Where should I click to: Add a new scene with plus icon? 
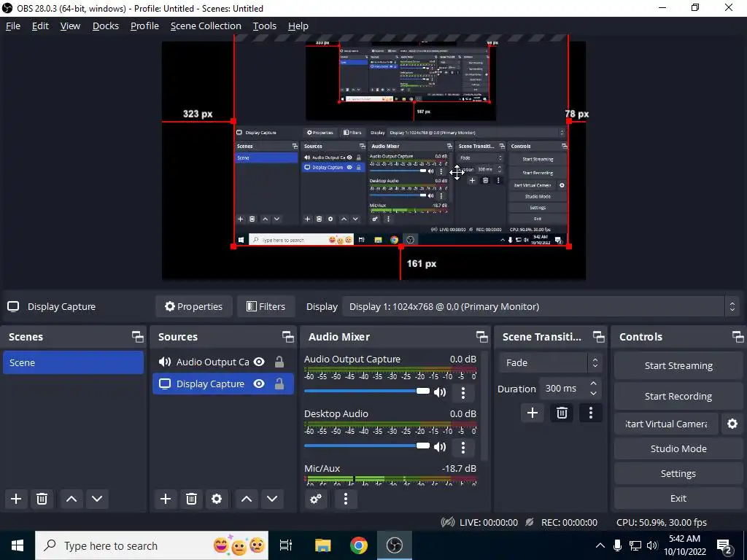point(16,499)
